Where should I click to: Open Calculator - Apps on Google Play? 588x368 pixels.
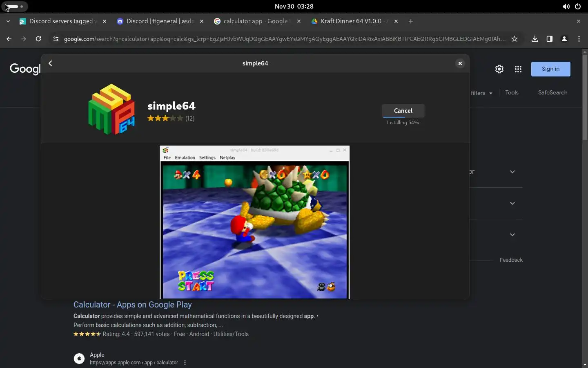click(x=132, y=305)
